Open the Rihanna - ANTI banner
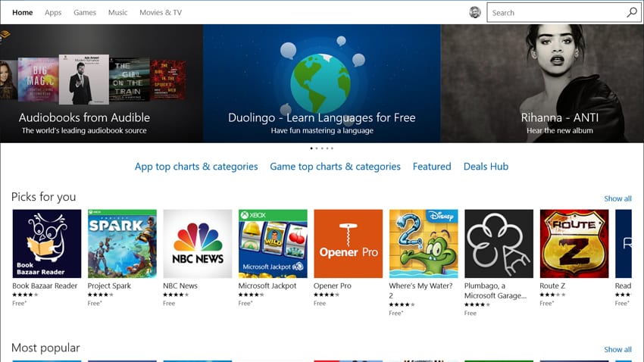The width and height of the screenshot is (644, 362). (x=542, y=84)
